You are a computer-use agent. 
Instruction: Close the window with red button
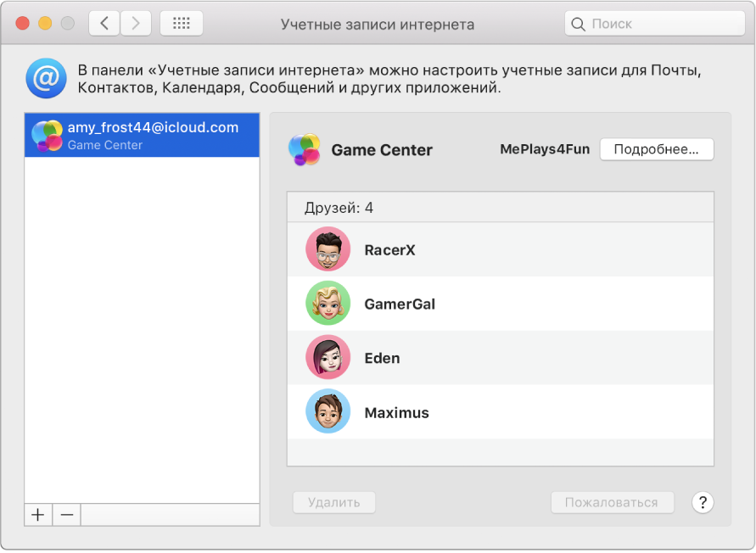(23, 23)
